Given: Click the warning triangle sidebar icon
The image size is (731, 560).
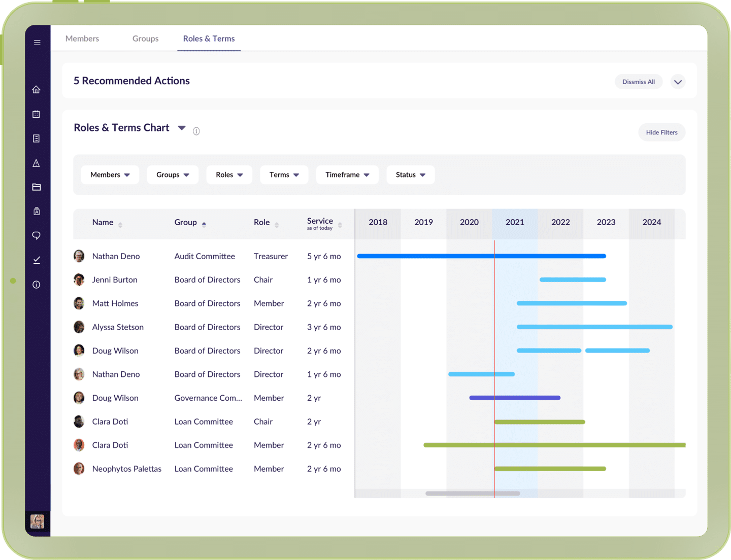Looking at the screenshot, I should [37, 163].
